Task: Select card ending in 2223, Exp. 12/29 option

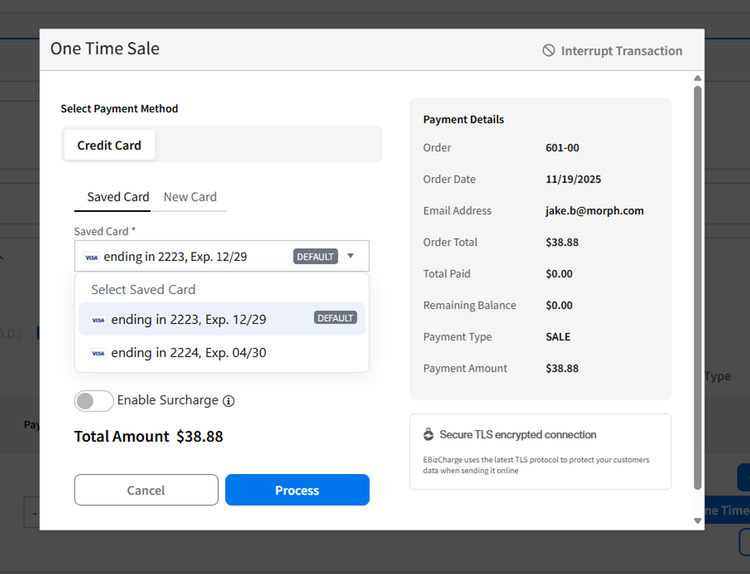Action: pos(222,319)
